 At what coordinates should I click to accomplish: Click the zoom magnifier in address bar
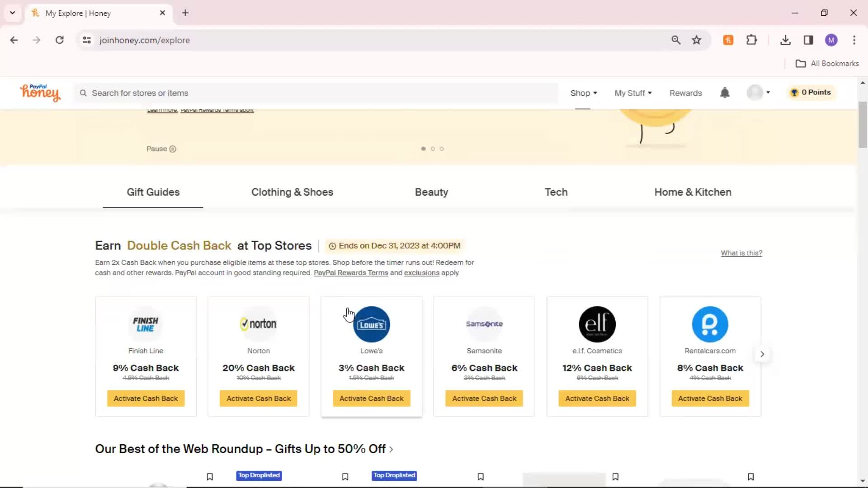pyautogui.click(x=675, y=40)
